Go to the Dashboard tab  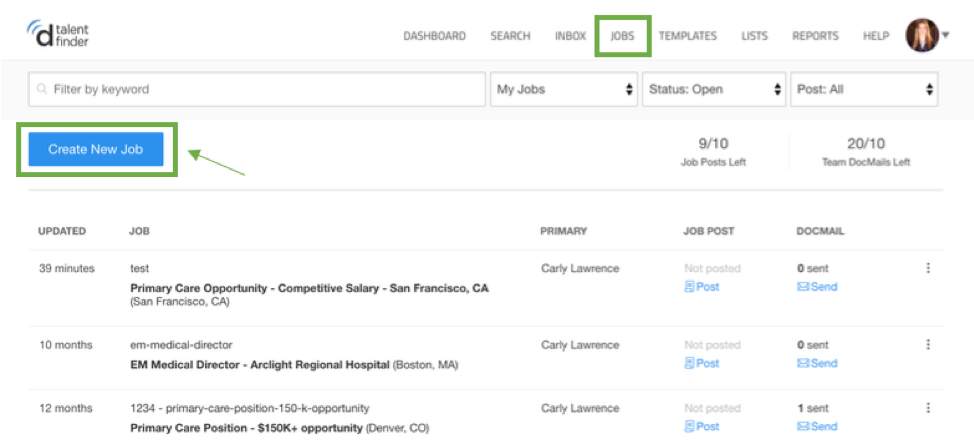pos(434,36)
